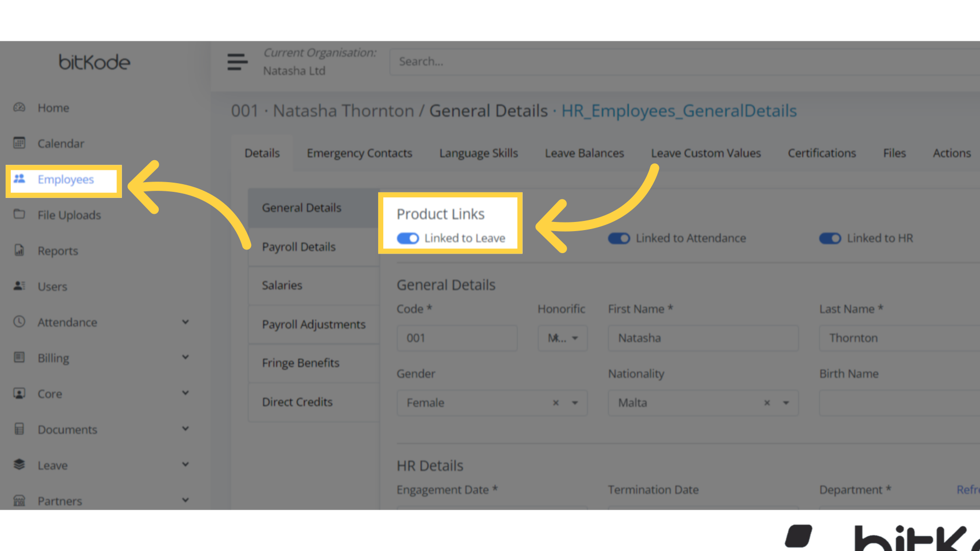Toggle Linked to HR off
The image size is (980, 551).
click(830, 238)
